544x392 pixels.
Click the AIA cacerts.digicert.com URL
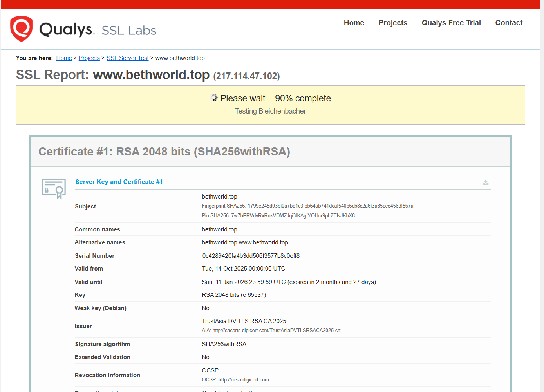click(x=276, y=331)
